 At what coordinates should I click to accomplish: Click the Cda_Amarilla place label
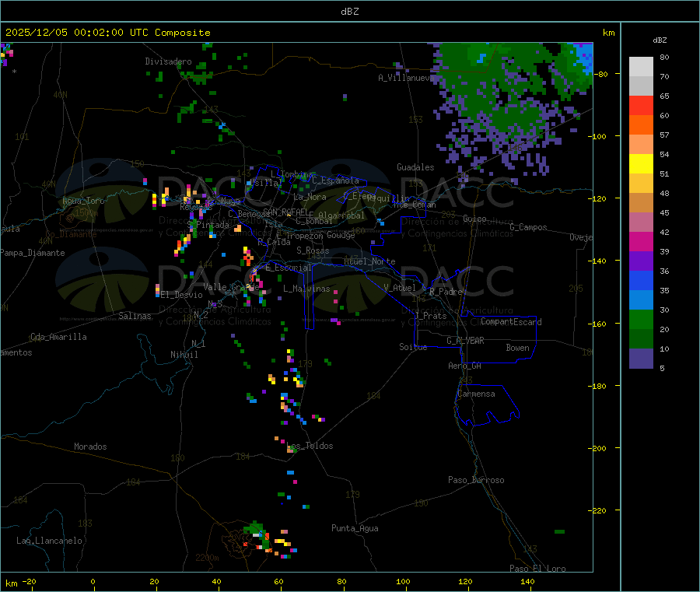point(58,337)
